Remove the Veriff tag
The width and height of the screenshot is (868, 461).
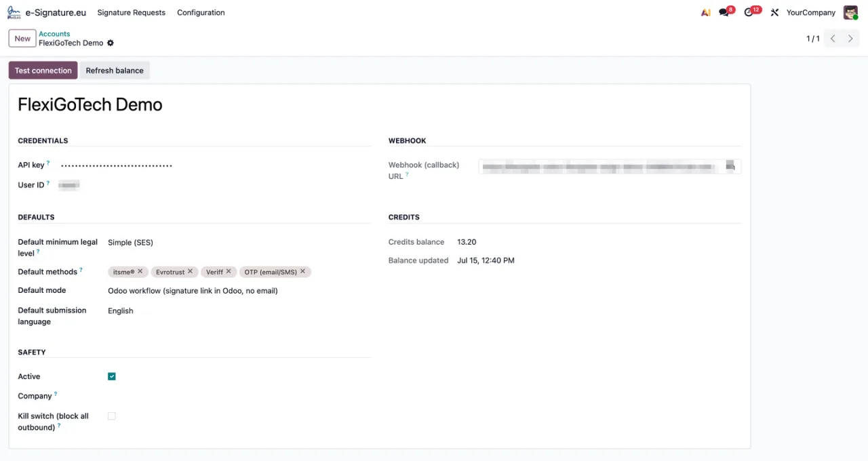(x=229, y=271)
